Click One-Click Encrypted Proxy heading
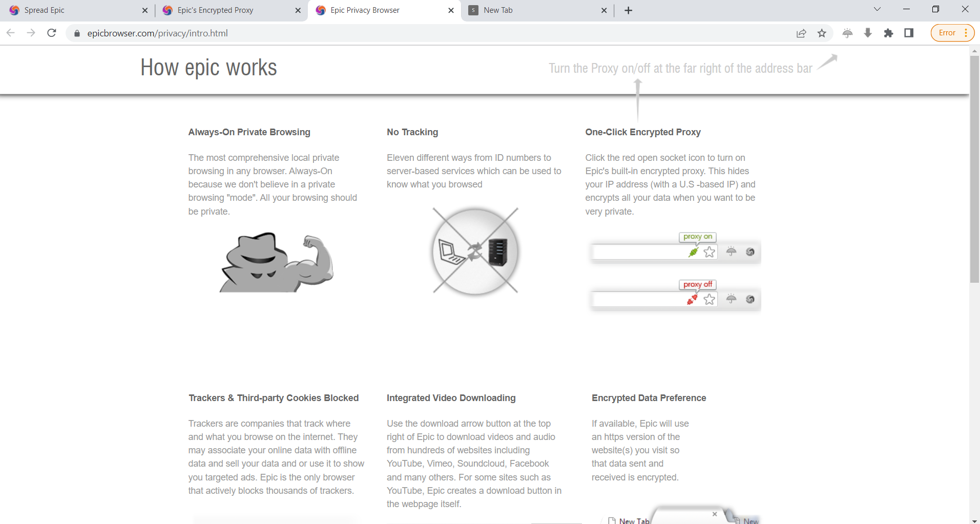980x524 pixels. [x=643, y=132]
